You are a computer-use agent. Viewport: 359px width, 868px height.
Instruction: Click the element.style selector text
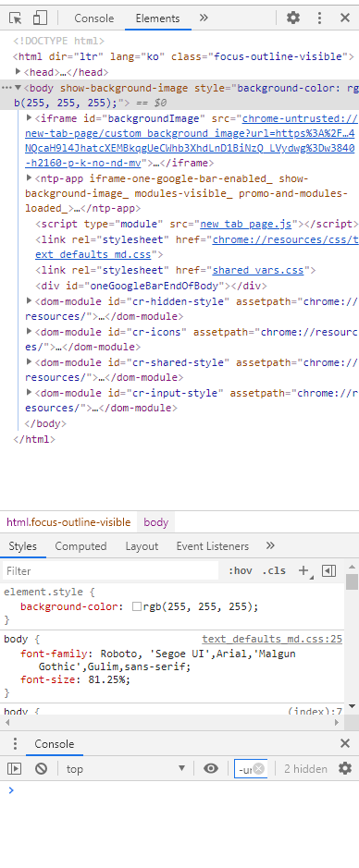tap(44, 592)
